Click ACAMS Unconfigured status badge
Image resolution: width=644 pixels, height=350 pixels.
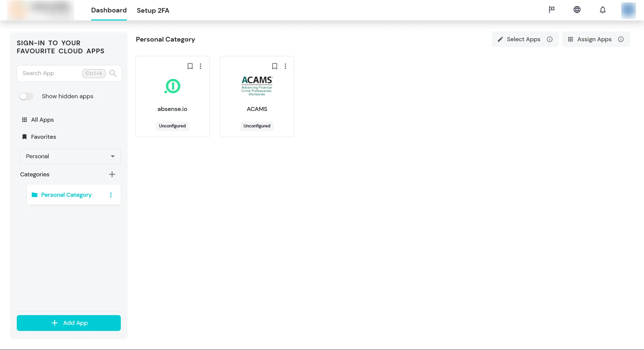coord(257,126)
